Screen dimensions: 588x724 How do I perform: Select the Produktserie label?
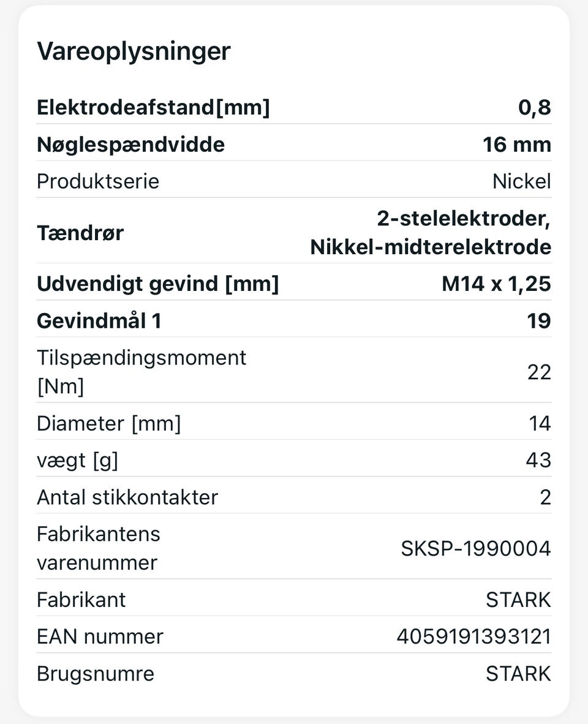click(98, 181)
